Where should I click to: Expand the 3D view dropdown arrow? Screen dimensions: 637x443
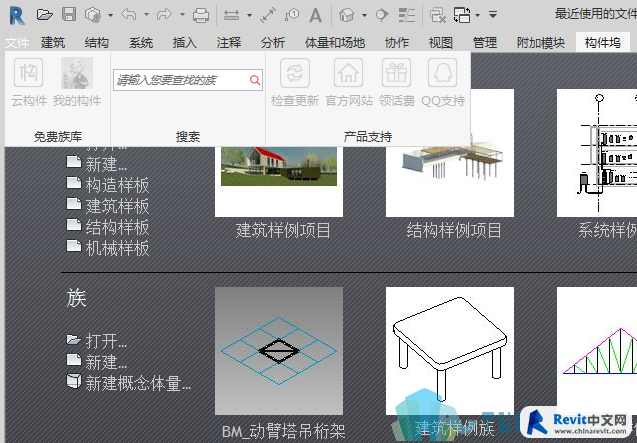coord(364,15)
